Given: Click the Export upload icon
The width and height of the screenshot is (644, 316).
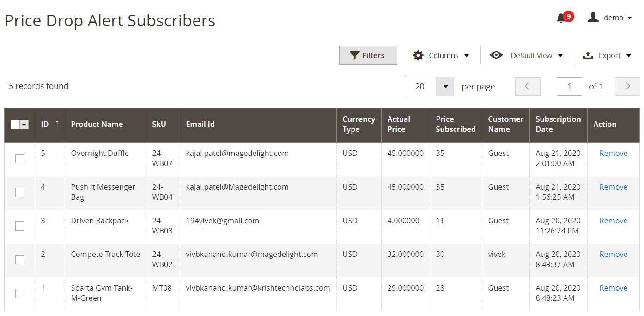Looking at the screenshot, I should click(588, 55).
